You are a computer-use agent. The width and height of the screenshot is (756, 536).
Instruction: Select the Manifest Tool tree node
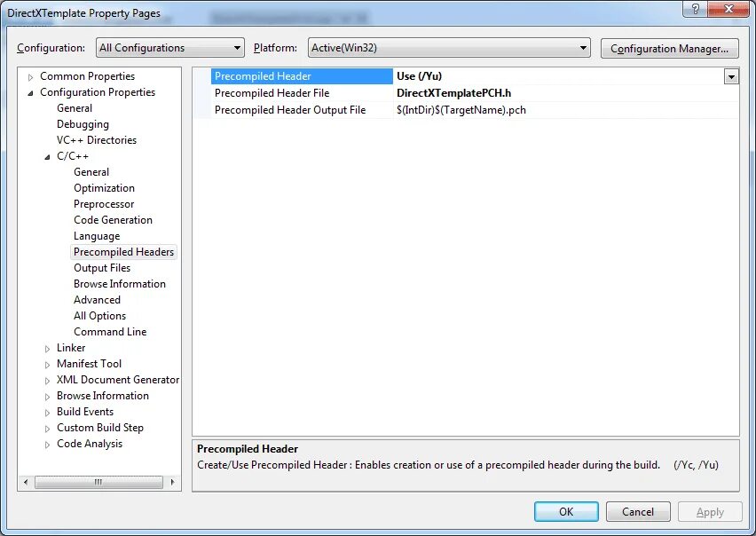89,364
